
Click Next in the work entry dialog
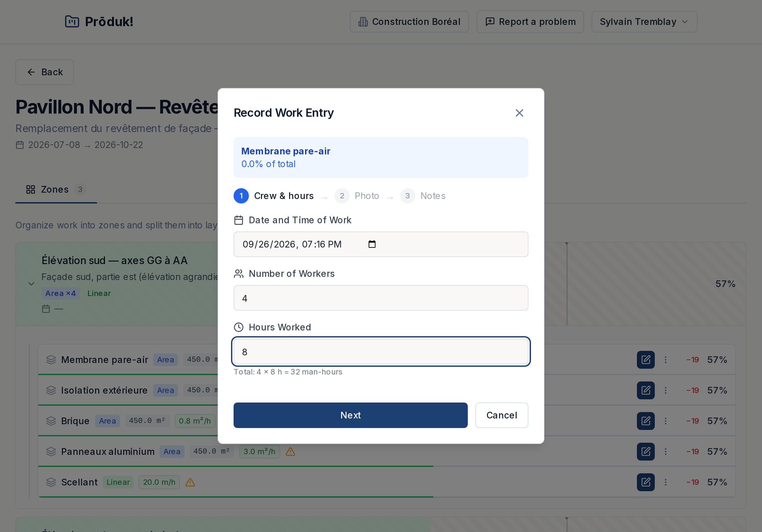(x=350, y=415)
